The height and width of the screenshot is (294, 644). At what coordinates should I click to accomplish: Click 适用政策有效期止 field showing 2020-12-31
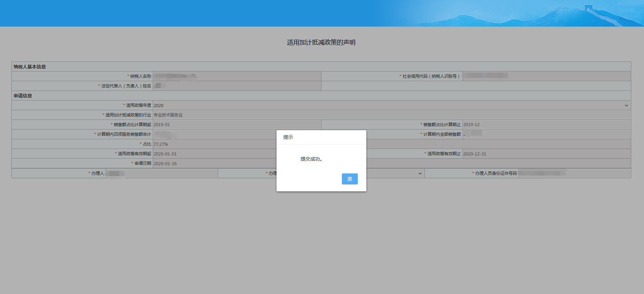click(x=546, y=154)
